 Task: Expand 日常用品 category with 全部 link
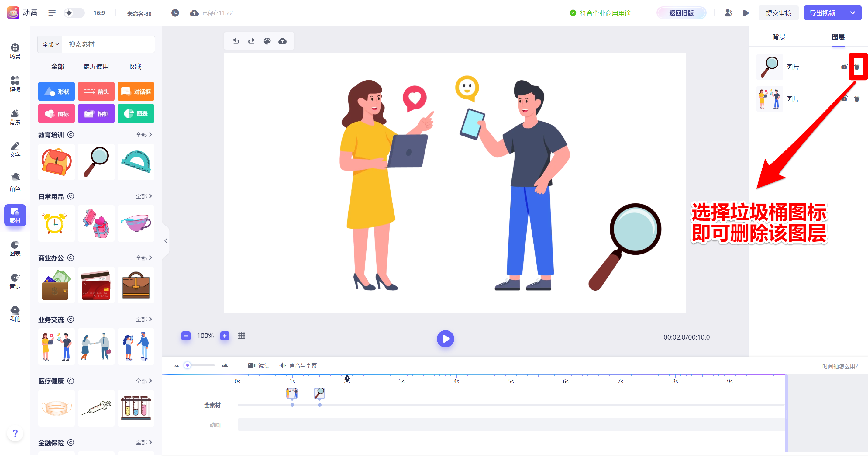tap(144, 196)
